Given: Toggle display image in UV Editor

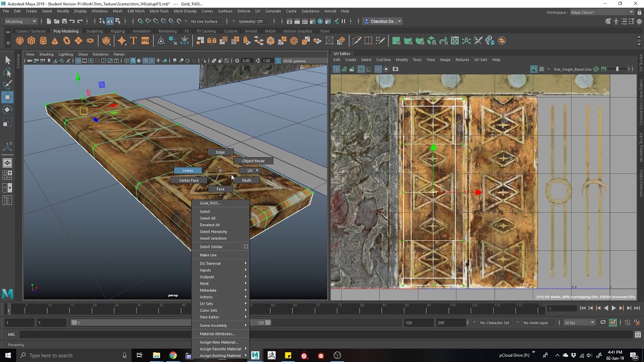Looking at the screenshot, I should (534, 69).
